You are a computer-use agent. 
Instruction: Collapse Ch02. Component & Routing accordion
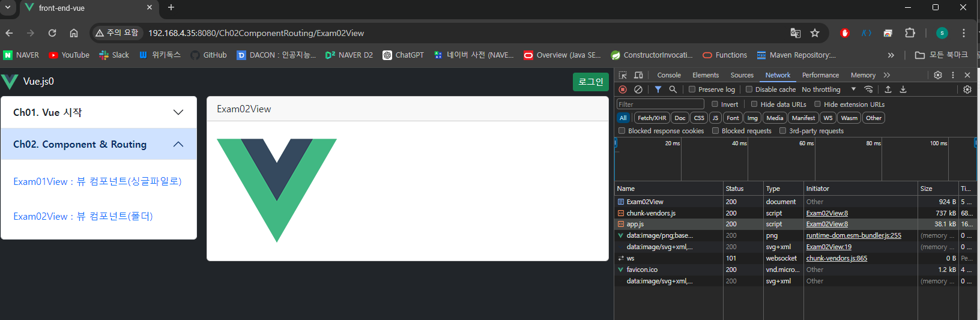tap(98, 144)
